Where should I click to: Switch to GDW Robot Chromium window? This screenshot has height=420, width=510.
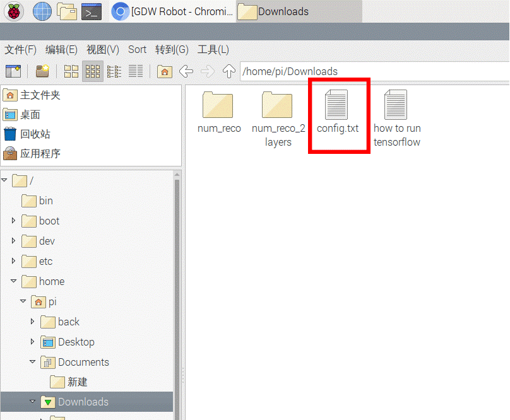pyautogui.click(x=172, y=11)
